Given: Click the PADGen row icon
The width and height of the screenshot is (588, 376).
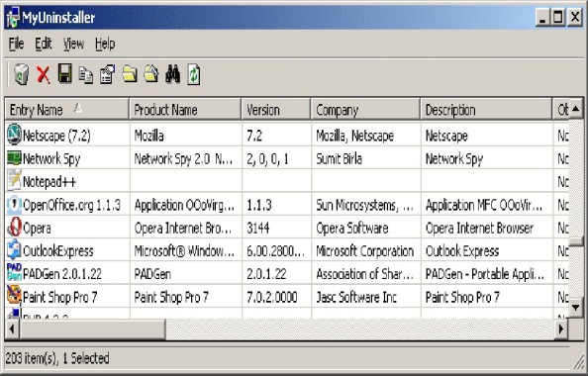Looking at the screenshot, I should coord(14,272).
